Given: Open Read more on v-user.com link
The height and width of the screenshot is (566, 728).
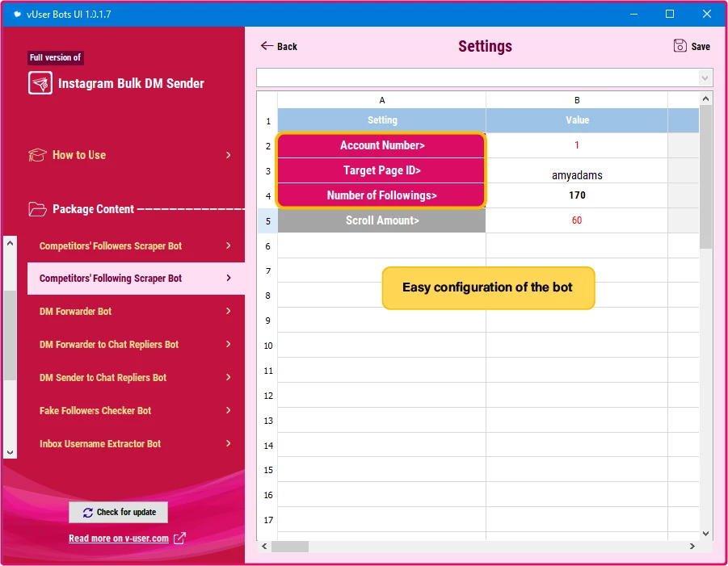Looking at the screenshot, I should (119, 539).
